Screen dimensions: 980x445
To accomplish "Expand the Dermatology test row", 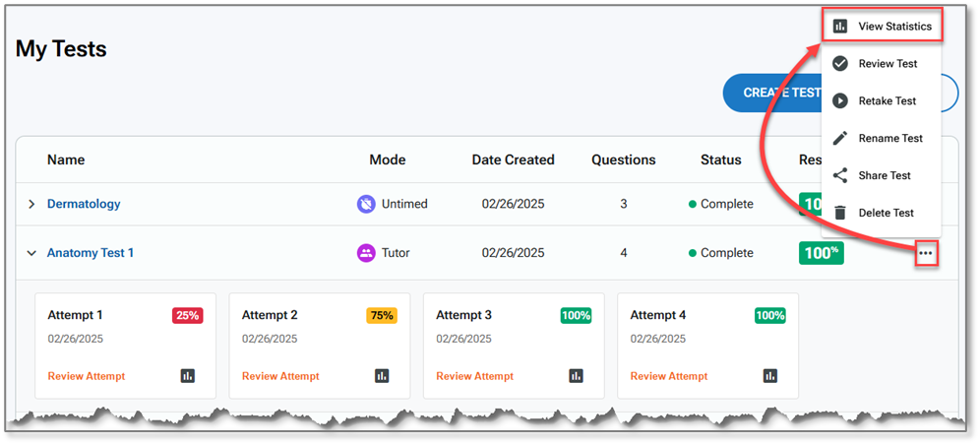I will [31, 204].
